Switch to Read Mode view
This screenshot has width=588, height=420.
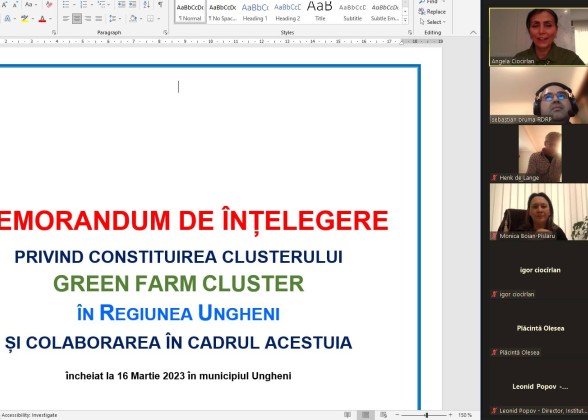click(348, 415)
